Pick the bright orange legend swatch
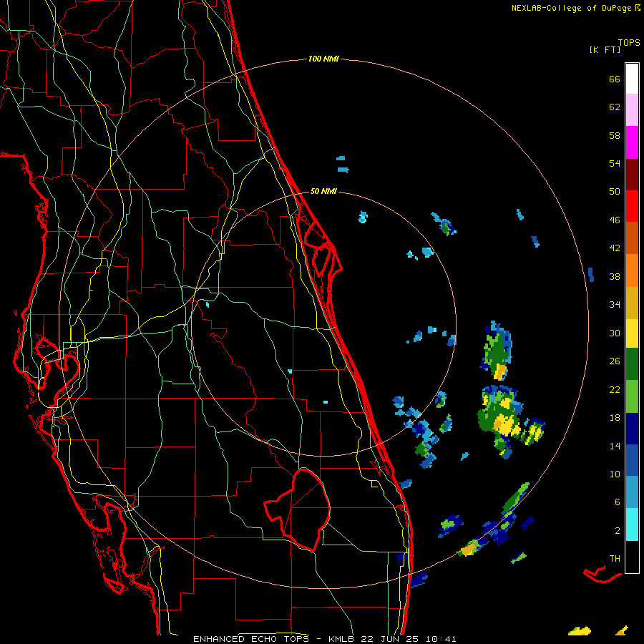This screenshot has width=644, height=644. 632,270
